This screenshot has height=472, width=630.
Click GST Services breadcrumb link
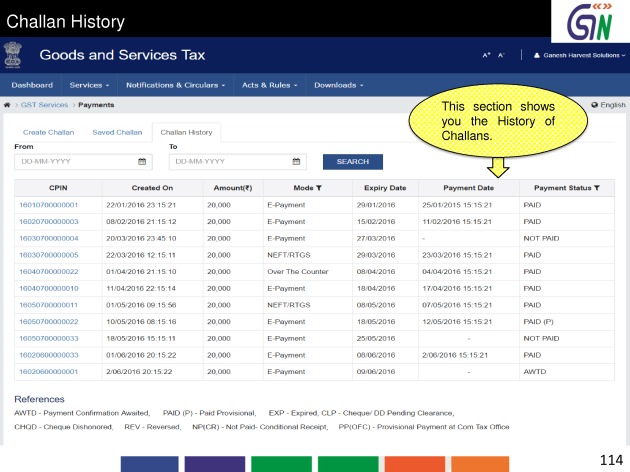pyautogui.click(x=44, y=105)
